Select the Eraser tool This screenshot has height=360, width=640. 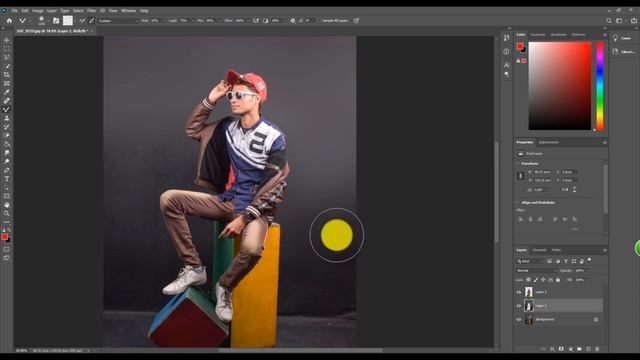tap(7, 135)
